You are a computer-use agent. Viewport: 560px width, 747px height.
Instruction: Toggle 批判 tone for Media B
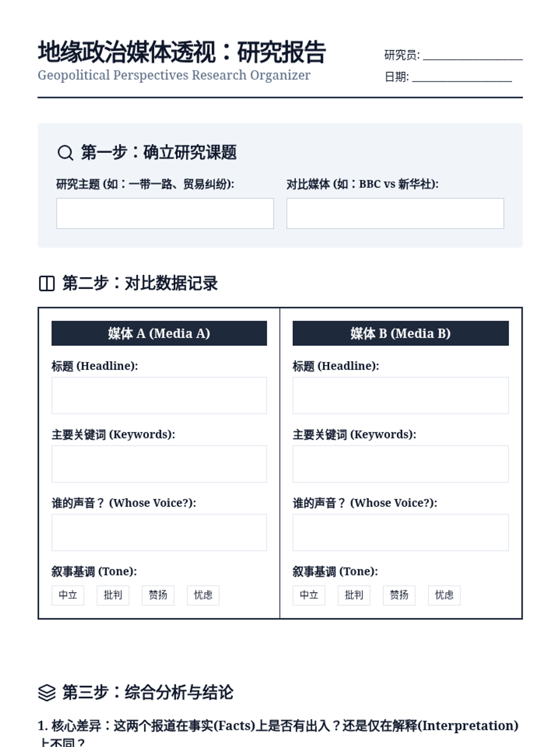click(x=354, y=595)
